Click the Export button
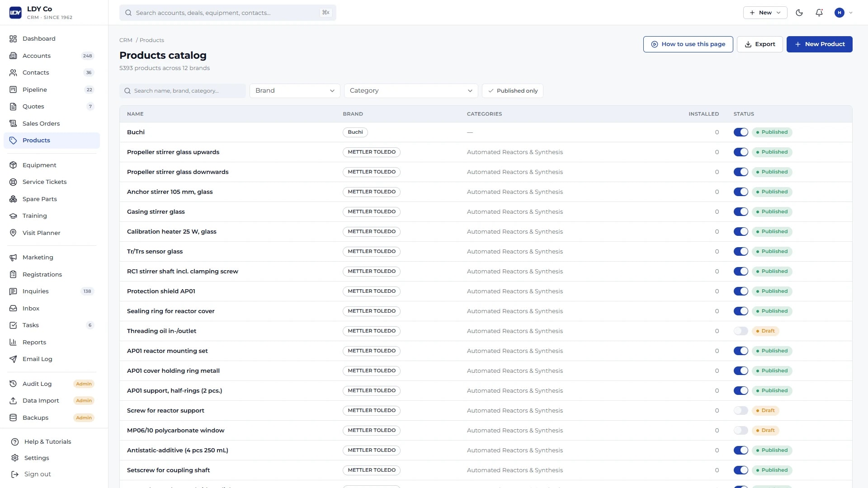The width and height of the screenshot is (868, 488). pyautogui.click(x=759, y=44)
